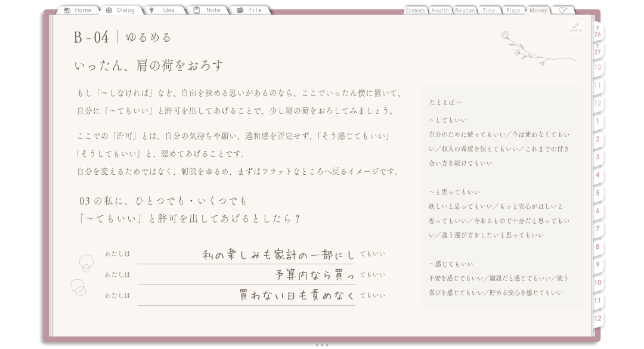The image size is (644, 349).
Task: Go to the Place tab
Action: click(513, 10)
